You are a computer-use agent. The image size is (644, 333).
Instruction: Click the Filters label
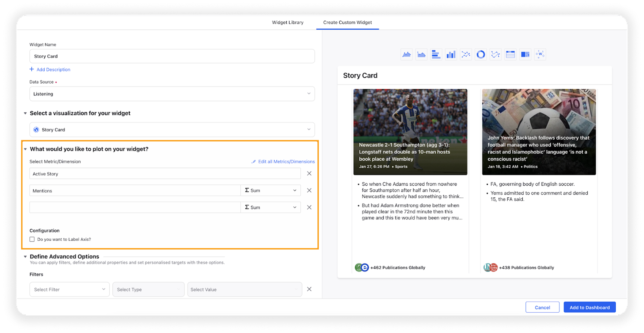tap(36, 274)
